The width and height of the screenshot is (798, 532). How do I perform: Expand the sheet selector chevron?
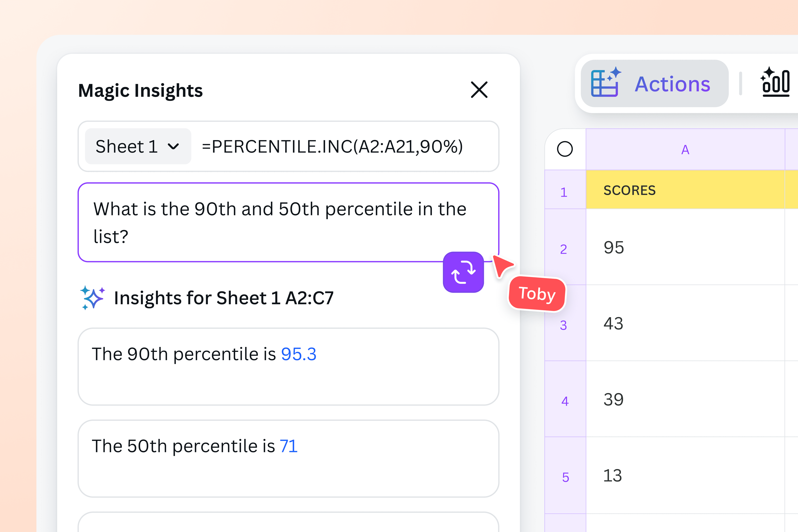174,147
